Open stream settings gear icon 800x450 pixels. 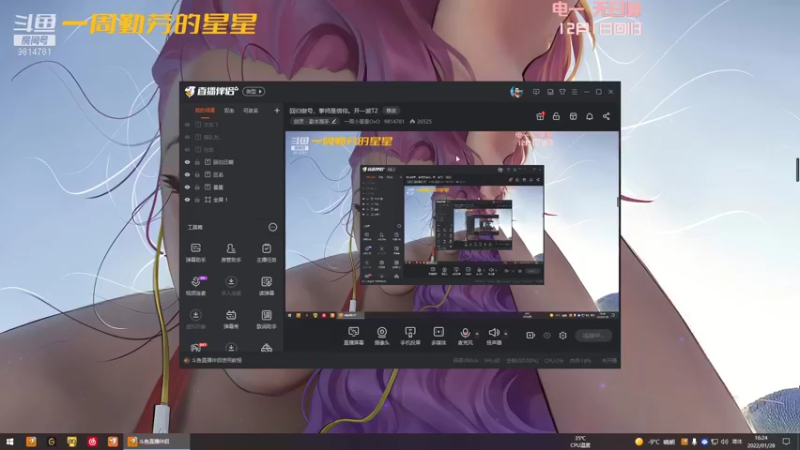pos(563,335)
